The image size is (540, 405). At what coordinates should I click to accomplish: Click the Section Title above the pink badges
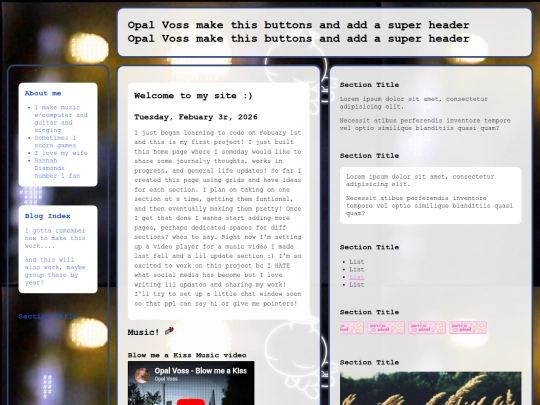point(369,312)
